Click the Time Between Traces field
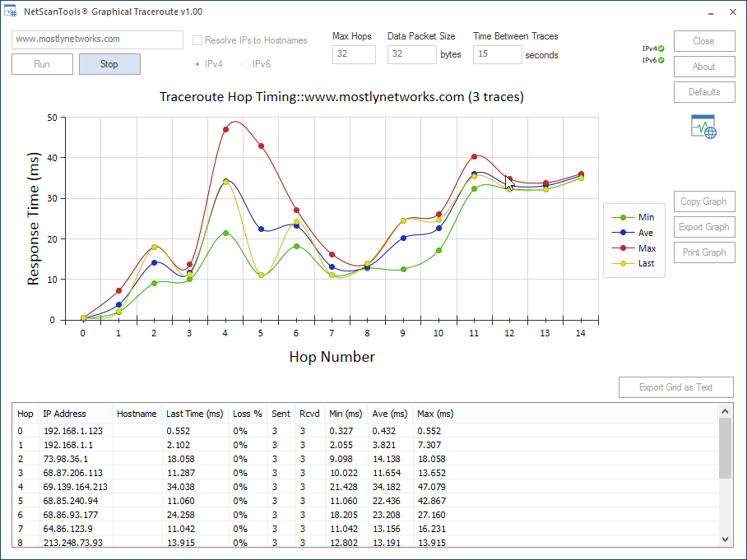 (x=498, y=54)
